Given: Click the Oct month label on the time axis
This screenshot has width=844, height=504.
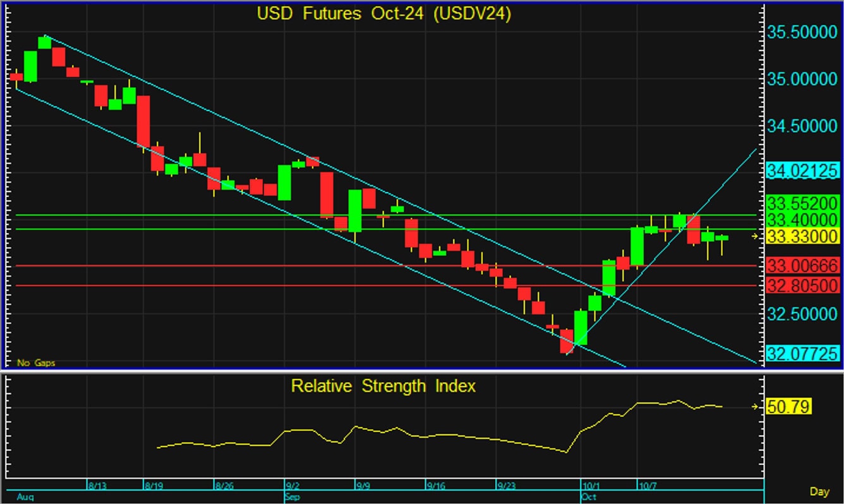Looking at the screenshot, I should pos(588,497).
